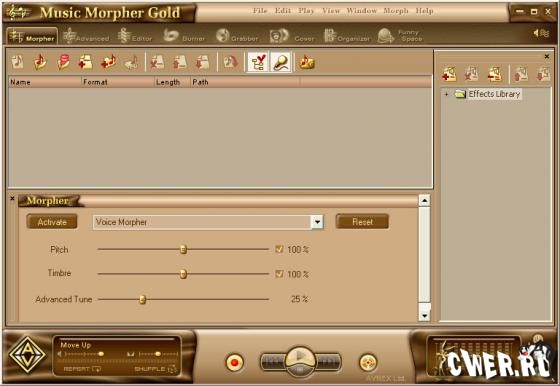Open the Window menu
The image size is (560, 386).
coord(361,11)
